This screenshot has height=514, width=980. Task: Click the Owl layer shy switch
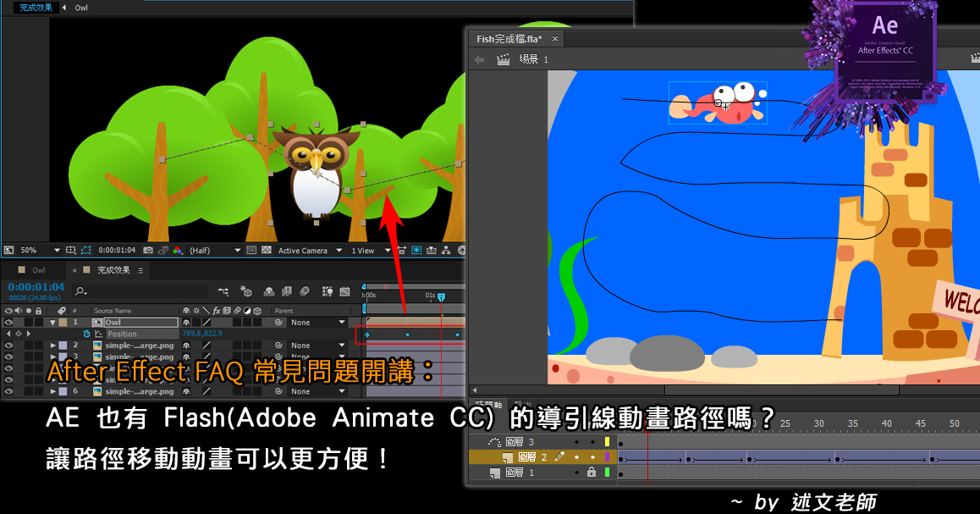(x=186, y=323)
